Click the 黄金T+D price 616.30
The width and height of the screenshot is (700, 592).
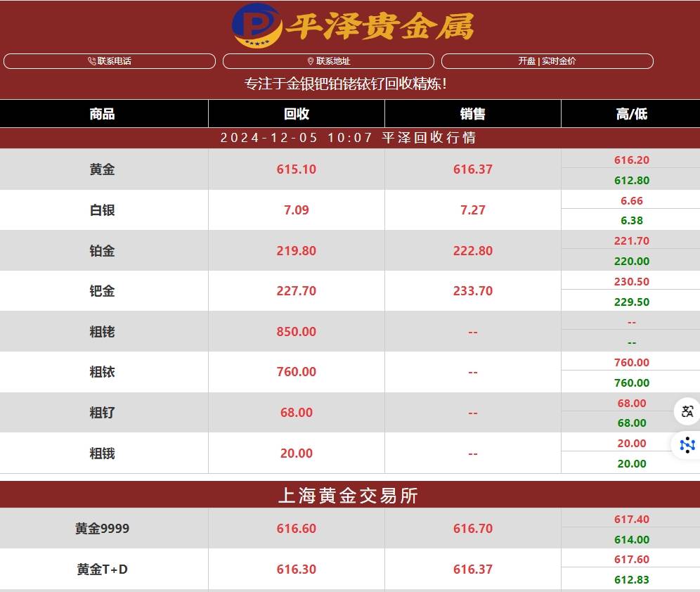(x=297, y=570)
